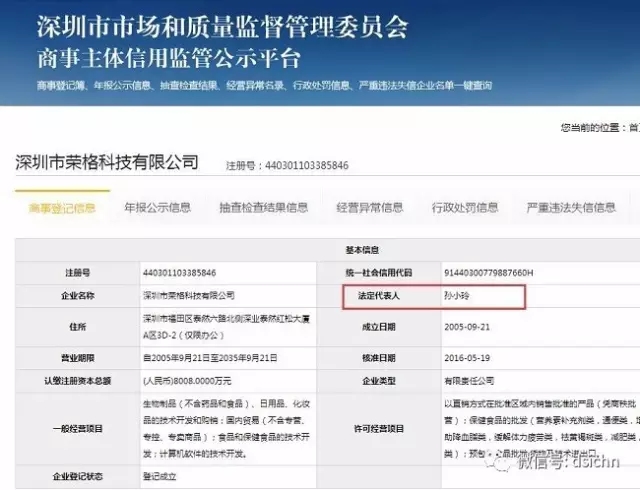Click the 认缴注册资本总额 label
640x490 pixels.
click(78, 381)
